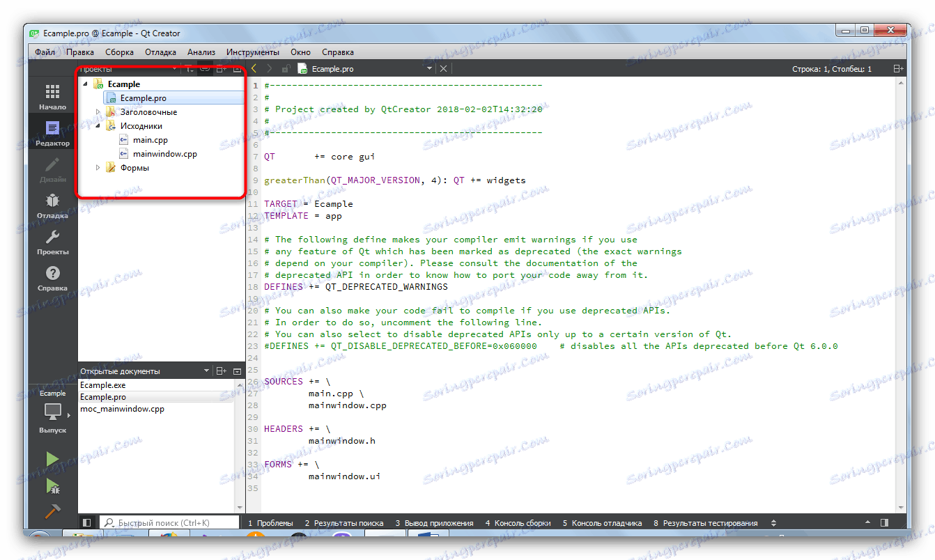Viewport: 935px width, 560px height.
Task: Run the project with green play button
Action: tap(52, 459)
